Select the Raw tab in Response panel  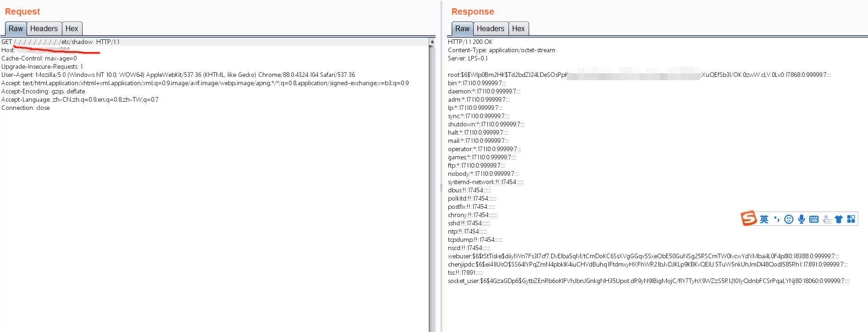(462, 28)
